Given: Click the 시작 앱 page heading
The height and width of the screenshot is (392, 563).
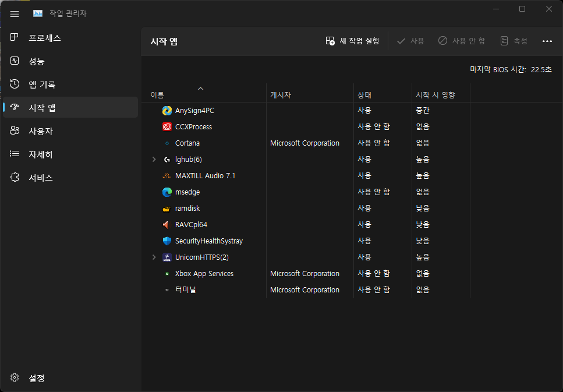Looking at the screenshot, I should pos(164,41).
